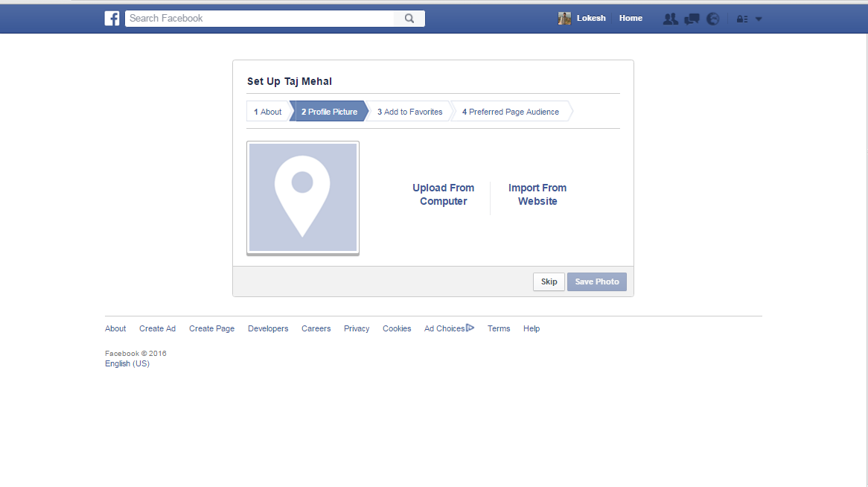Click the Skip button
This screenshot has height=487, width=868.
point(549,281)
